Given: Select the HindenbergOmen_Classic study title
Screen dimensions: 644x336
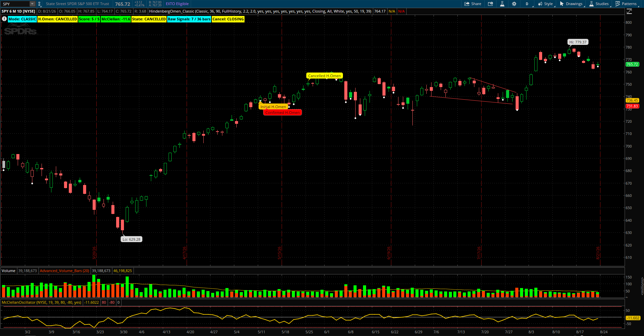Looking at the screenshot, I should 260,11.
